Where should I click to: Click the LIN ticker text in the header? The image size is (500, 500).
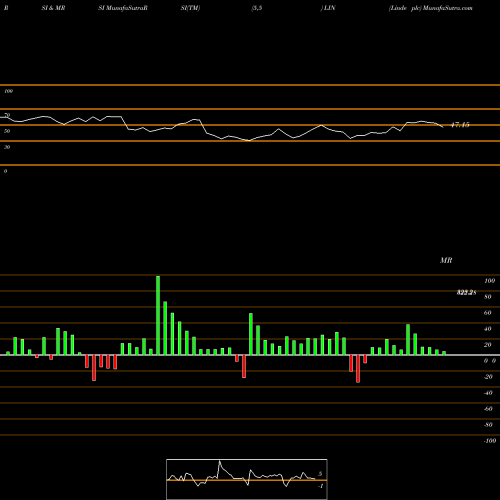330,8
